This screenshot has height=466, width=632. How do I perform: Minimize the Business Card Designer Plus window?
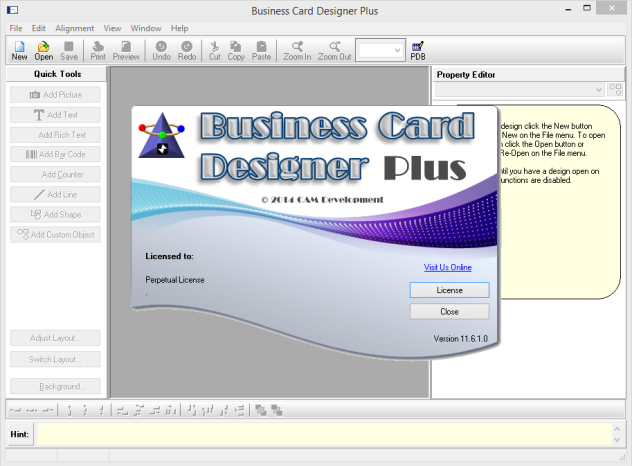568,9
